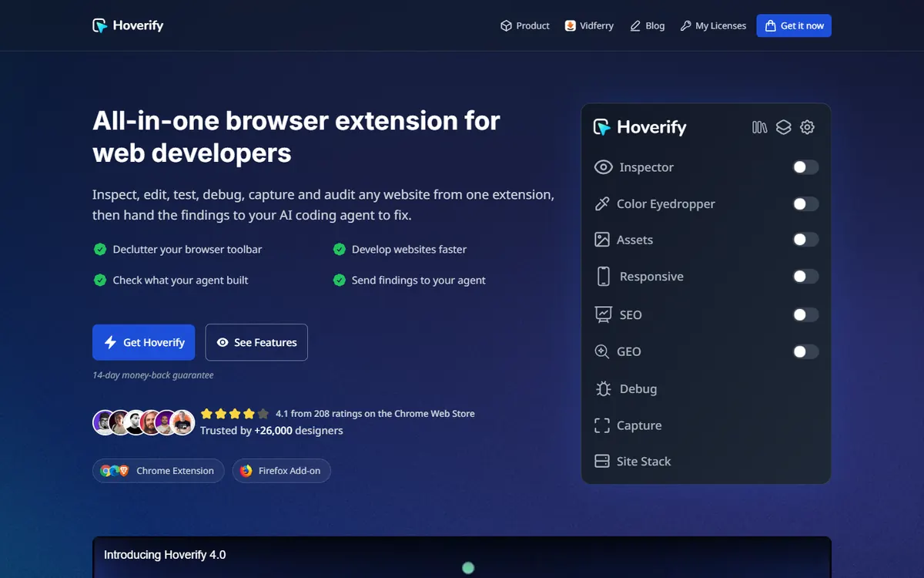This screenshot has height=578, width=924.
Task: Open the Chrome Extension link
Action: click(158, 470)
